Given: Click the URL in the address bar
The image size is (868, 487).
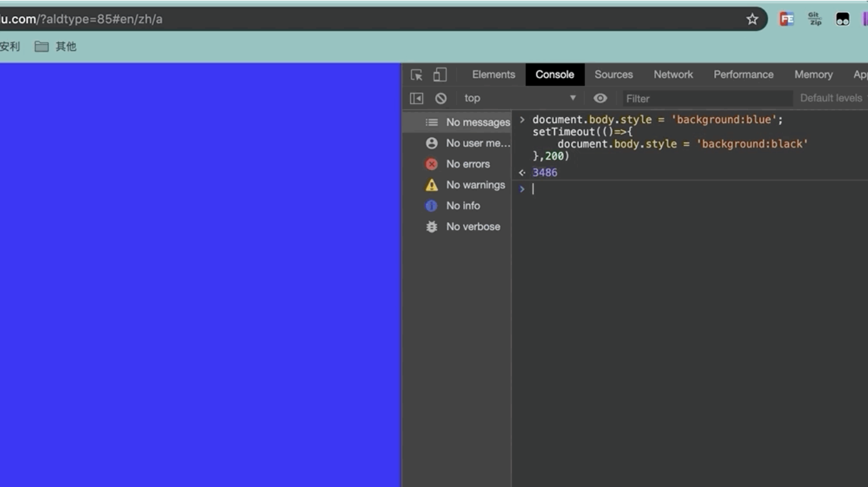Looking at the screenshot, I should [81, 19].
